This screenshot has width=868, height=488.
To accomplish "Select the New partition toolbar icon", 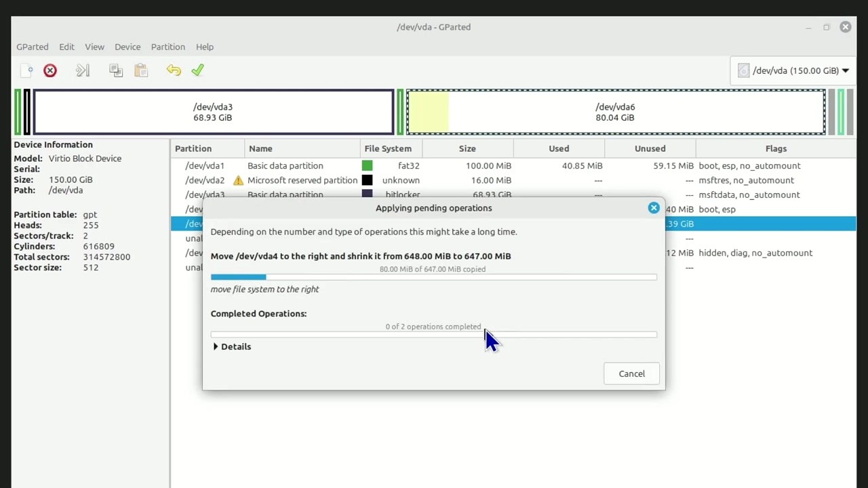I will pyautogui.click(x=26, y=70).
